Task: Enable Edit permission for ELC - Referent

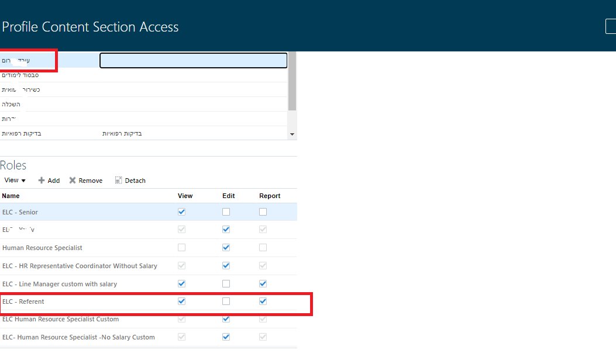Action: 226,301
